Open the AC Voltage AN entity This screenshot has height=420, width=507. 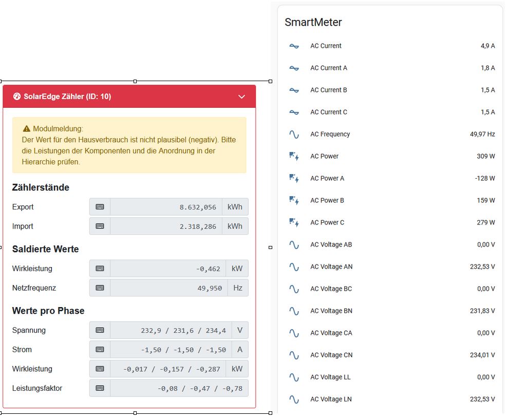coord(331,266)
